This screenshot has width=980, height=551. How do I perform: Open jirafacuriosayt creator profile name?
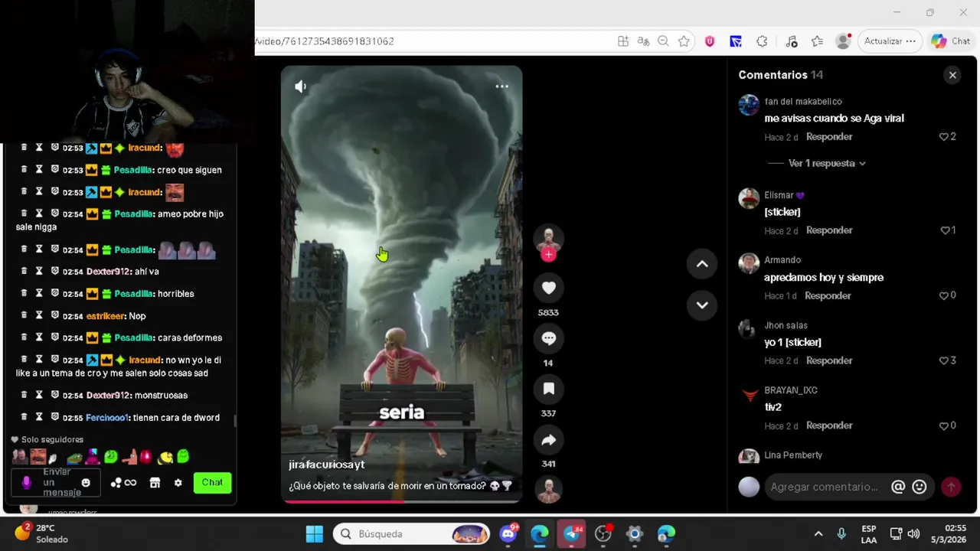[327, 465]
